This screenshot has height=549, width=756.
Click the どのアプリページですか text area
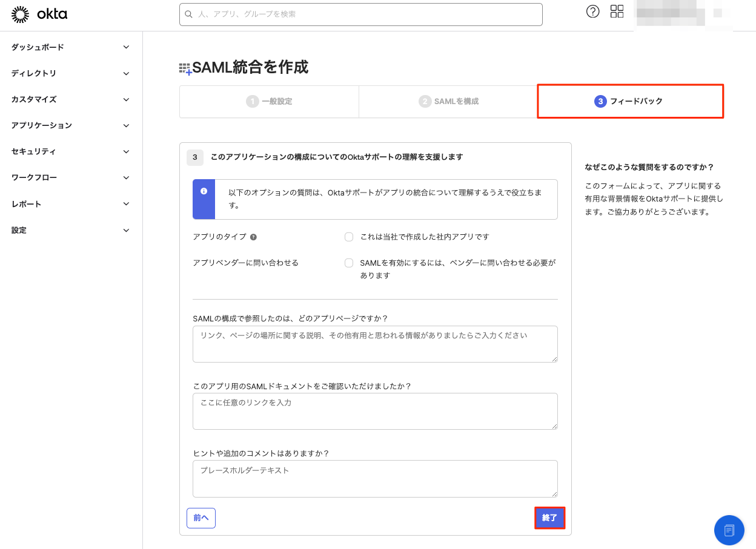(x=375, y=344)
